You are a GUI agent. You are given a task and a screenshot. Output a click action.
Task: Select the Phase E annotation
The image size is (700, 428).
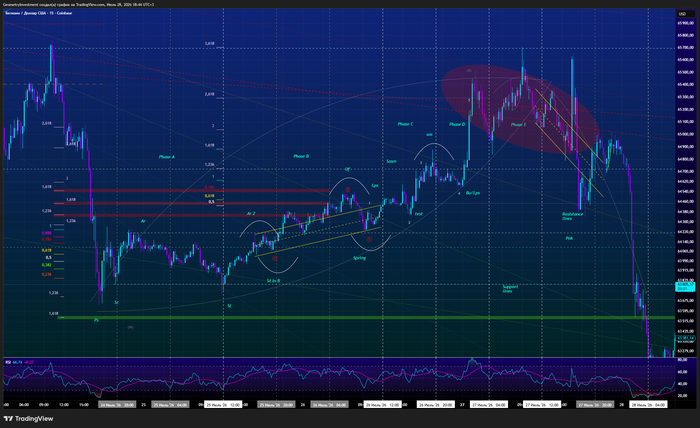coord(518,125)
